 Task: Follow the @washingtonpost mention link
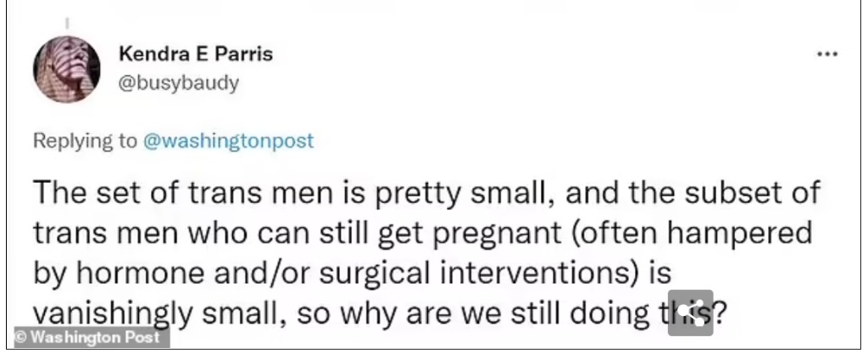(x=228, y=141)
